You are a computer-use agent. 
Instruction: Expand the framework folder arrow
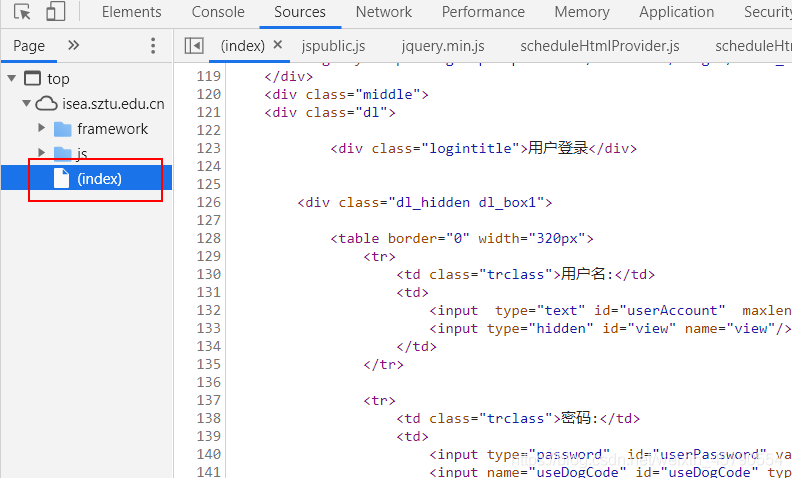41,129
